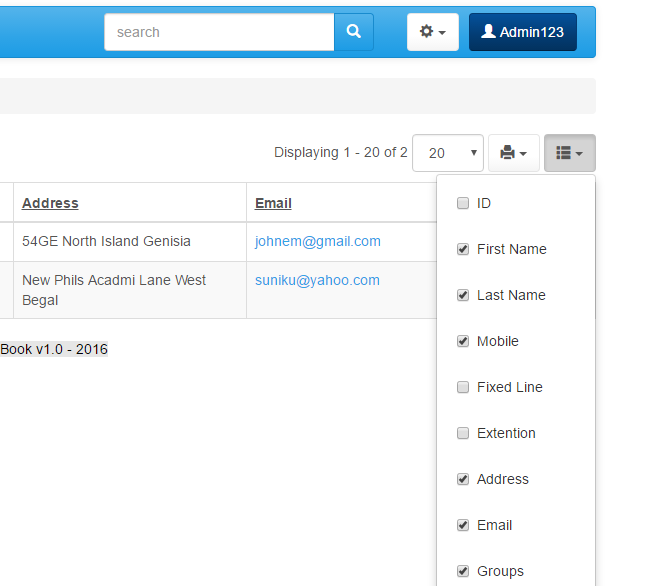This screenshot has width=646, height=586.
Task: Uncheck the Address column checkbox
Action: [x=463, y=479]
